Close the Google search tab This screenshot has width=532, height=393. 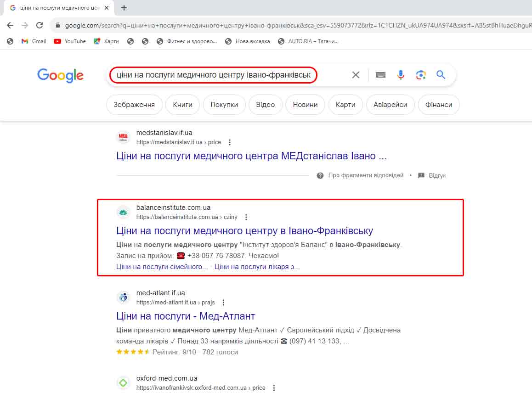coord(107,8)
